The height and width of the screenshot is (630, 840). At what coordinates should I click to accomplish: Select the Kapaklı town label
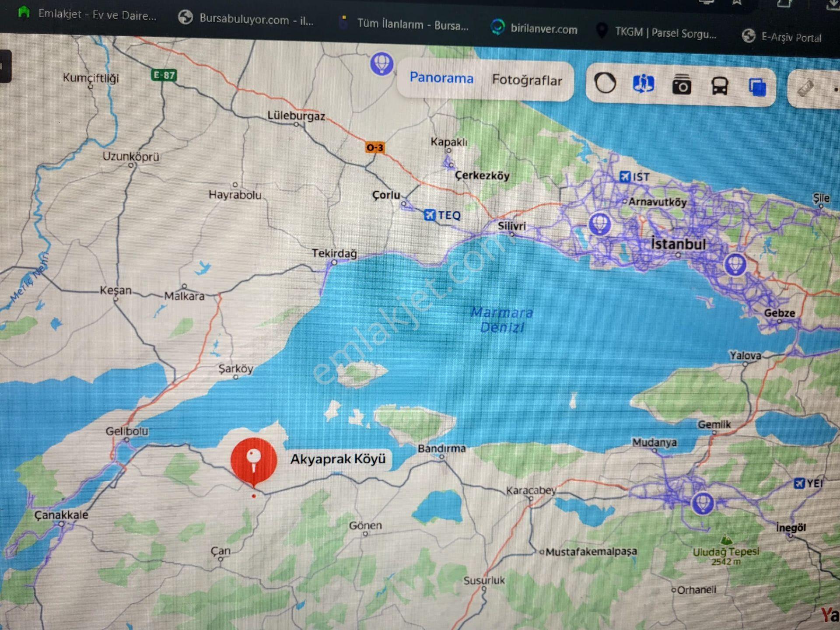tap(449, 142)
